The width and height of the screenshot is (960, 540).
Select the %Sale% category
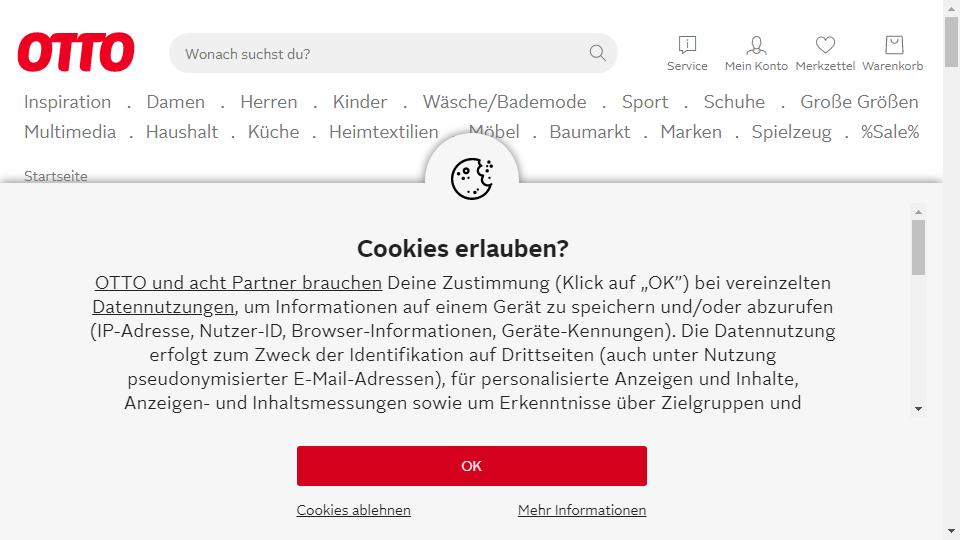pyautogui.click(x=890, y=132)
